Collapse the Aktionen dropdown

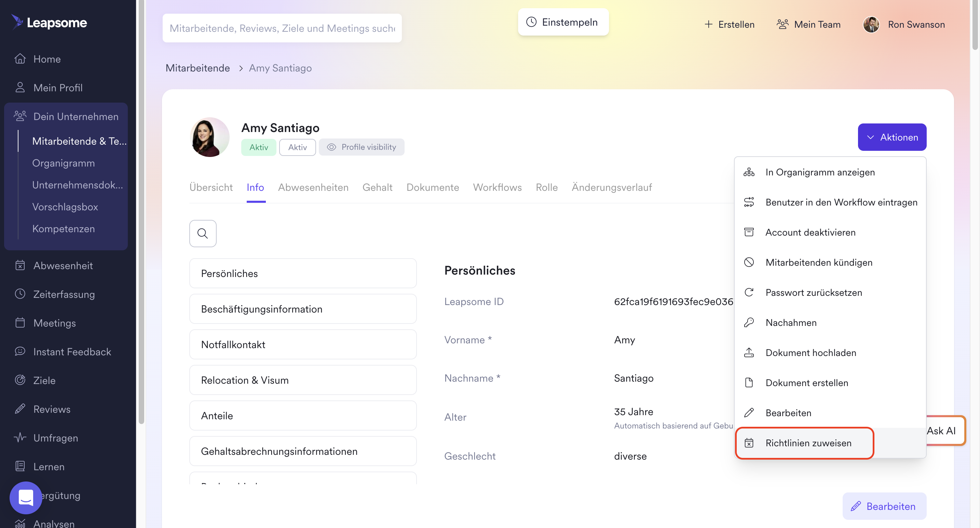point(892,137)
